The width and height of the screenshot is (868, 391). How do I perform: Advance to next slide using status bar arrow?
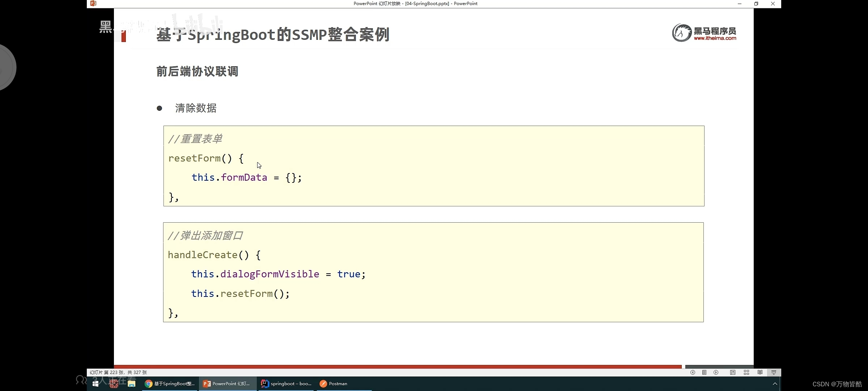[x=716, y=372]
